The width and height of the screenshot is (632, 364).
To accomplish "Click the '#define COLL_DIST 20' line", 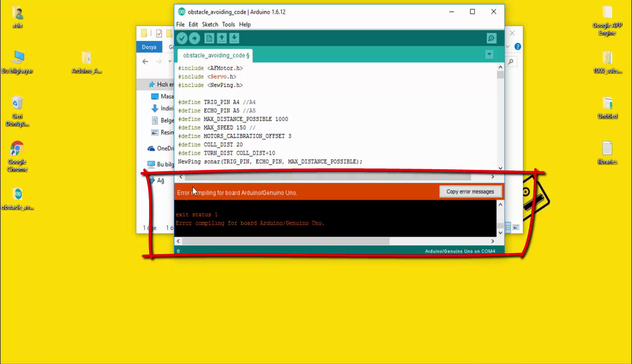I will (210, 145).
